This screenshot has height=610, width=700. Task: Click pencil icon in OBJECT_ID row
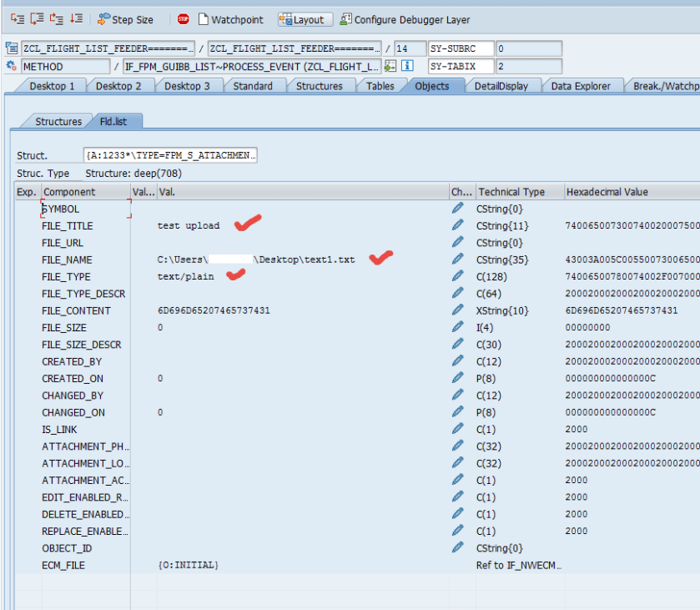click(x=457, y=547)
